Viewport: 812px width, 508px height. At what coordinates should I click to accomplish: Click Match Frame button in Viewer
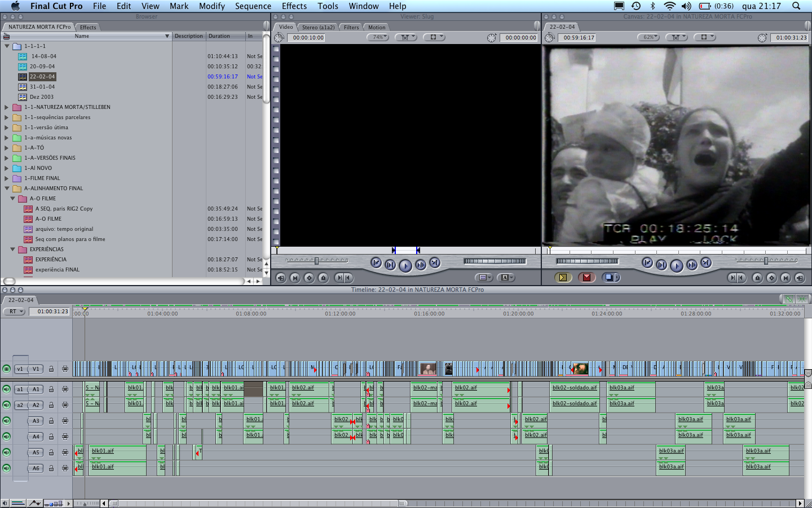click(x=281, y=278)
